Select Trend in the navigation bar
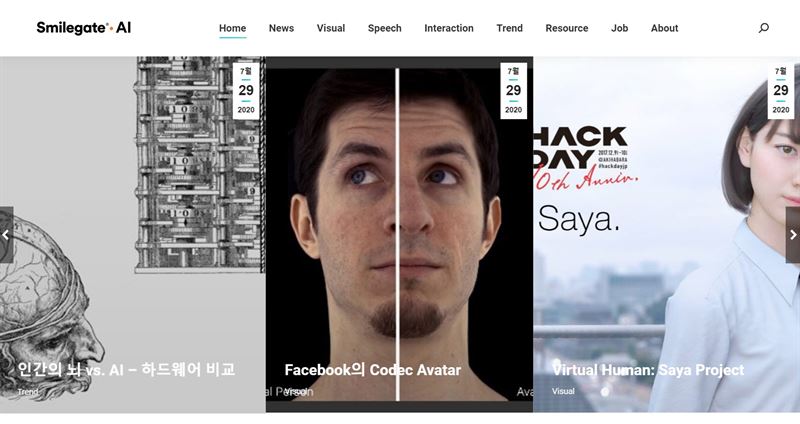800x424 pixels. point(510,28)
